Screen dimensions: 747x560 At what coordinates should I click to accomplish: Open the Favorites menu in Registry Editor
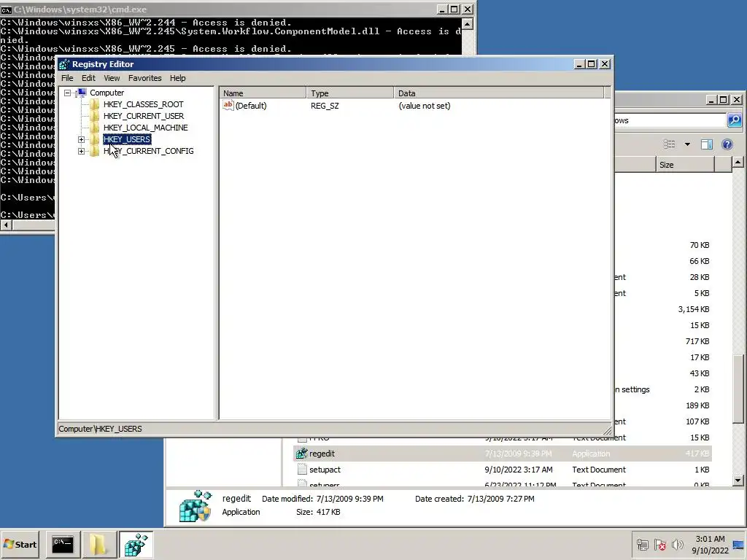click(145, 78)
